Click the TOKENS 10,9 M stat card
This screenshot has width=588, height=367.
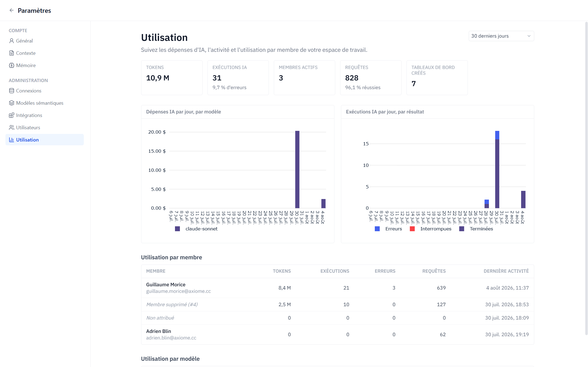(172, 78)
